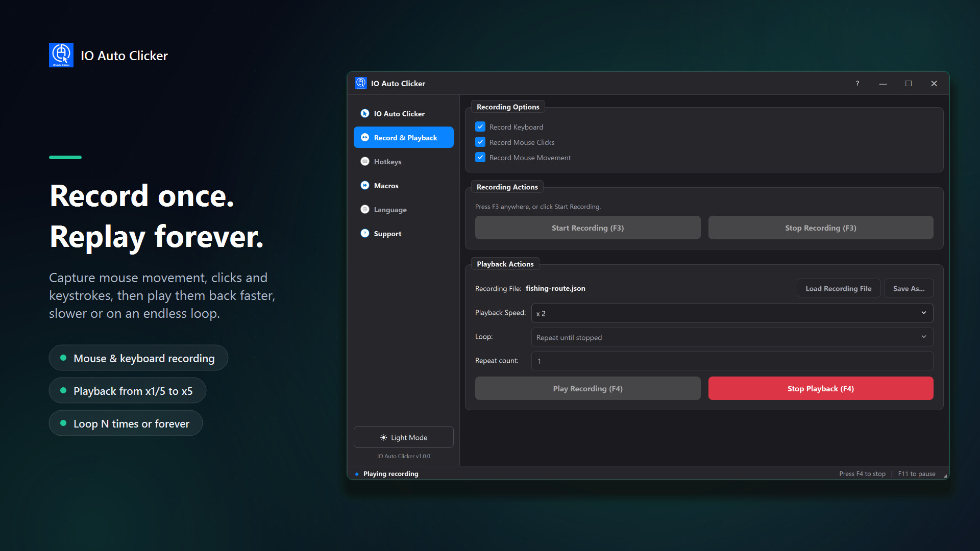Screen dimensions: 980x551
Task: Click the IO Auto Clicker logo in title bar
Action: coord(361,83)
